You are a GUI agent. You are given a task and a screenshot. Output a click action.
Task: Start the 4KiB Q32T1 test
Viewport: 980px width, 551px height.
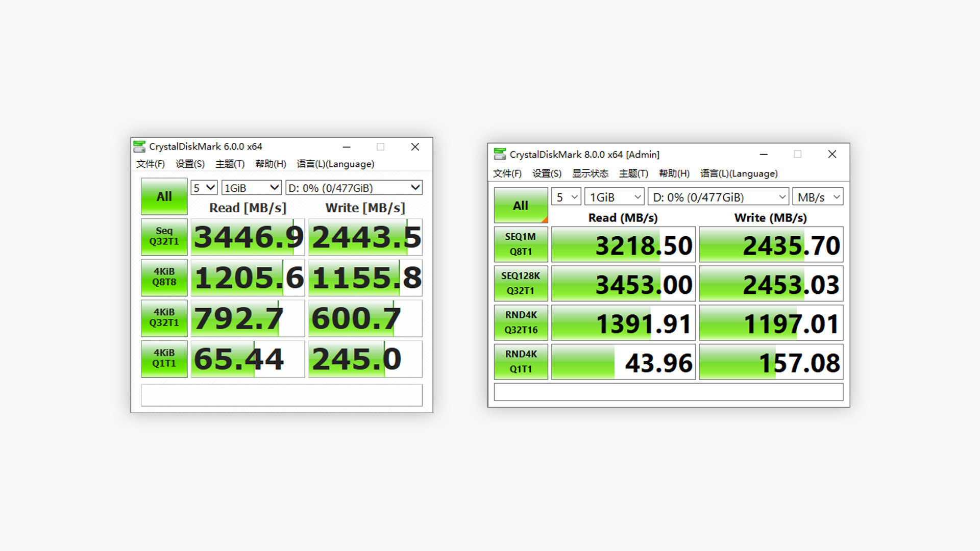[x=164, y=318]
